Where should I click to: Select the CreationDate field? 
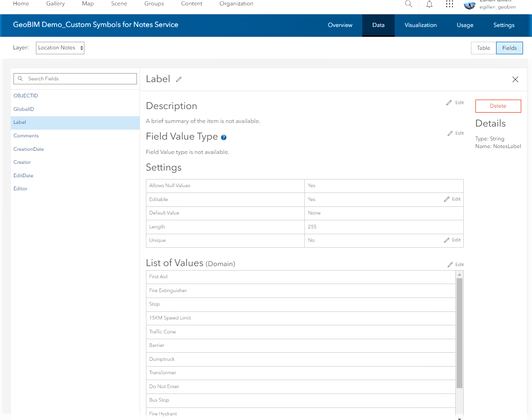29,149
